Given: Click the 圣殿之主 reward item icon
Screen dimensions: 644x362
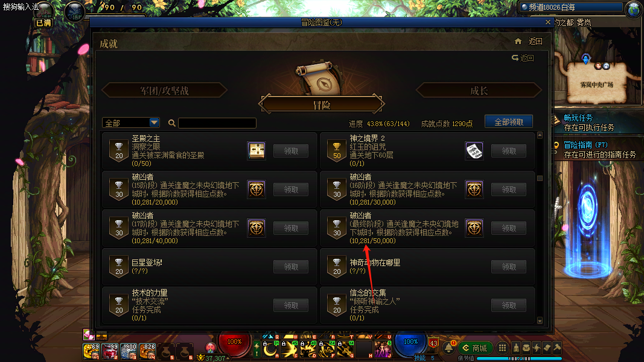Looking at the screenshot, I should pos(257,151).
